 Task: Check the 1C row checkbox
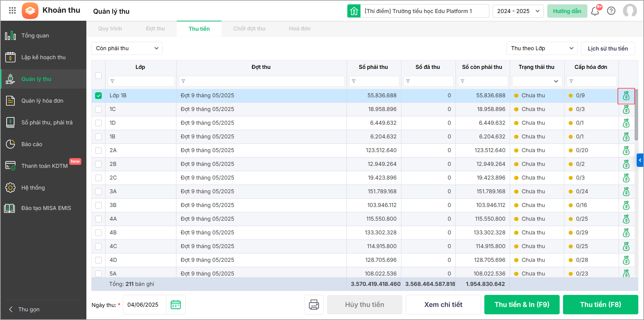[98, 109]
